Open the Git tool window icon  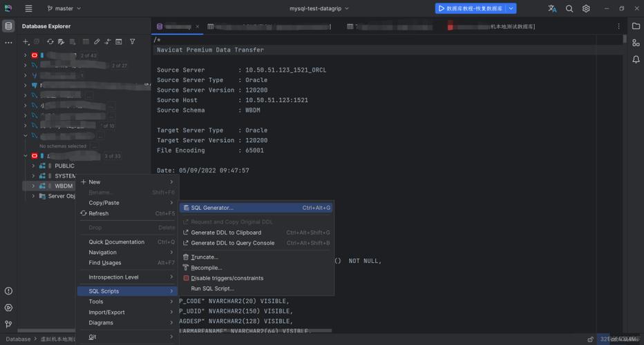point(8,324)
